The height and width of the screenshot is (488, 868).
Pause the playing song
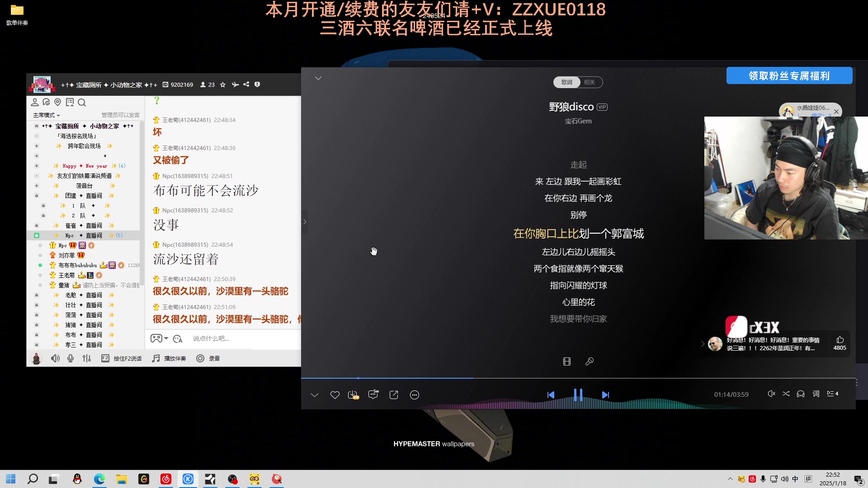(578, 395)
